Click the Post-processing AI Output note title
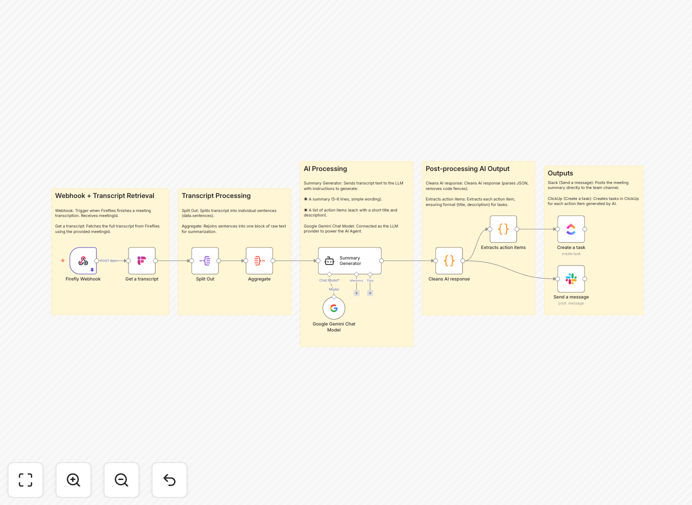Screen dimensions: 692x505 click(467, 169)
